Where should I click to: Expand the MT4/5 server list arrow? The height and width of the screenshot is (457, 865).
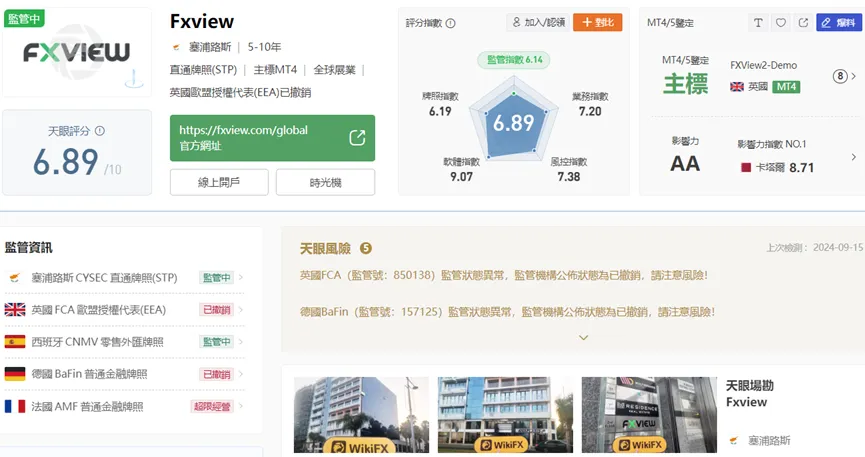853,76
